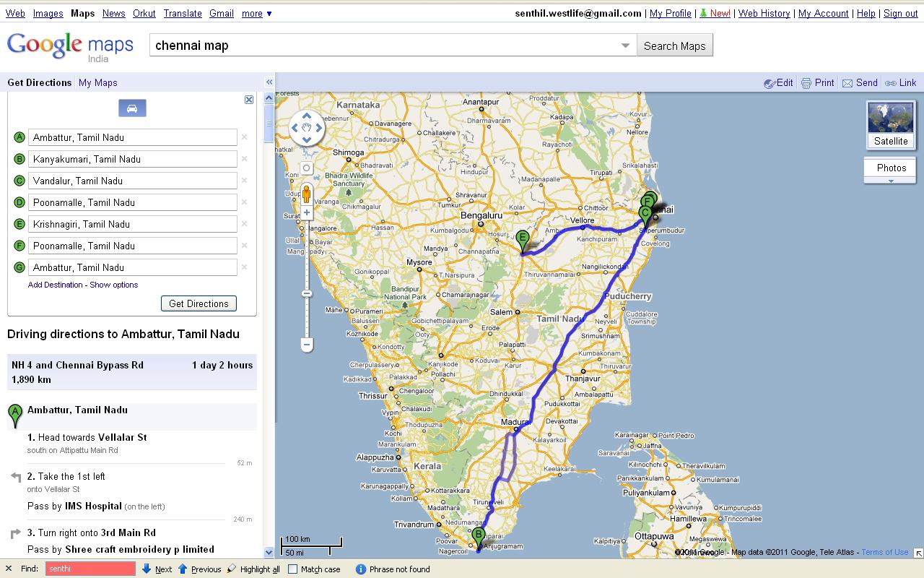Close the directions panel with X
Viewport: 924px width, 578px height.
pos(249,100)
